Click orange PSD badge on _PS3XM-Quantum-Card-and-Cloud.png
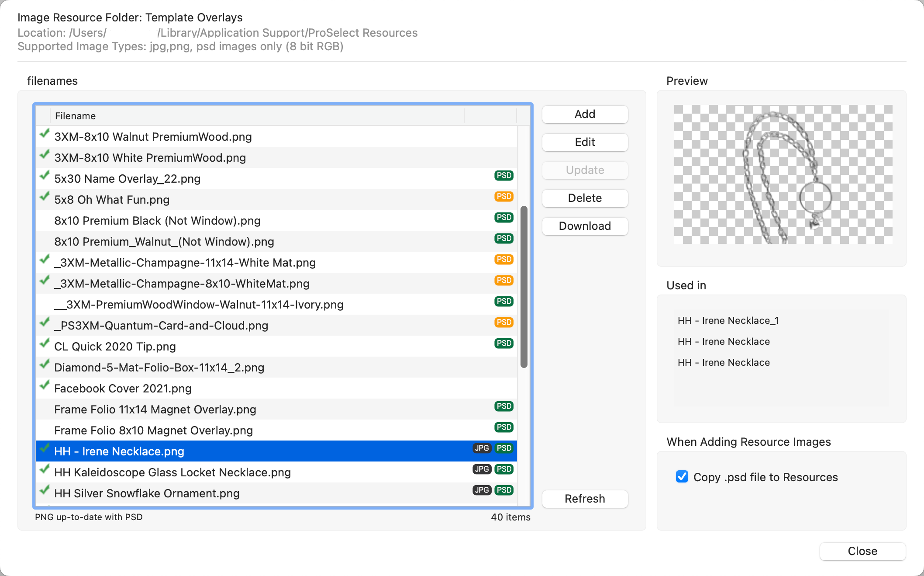This screenshot has width=924, height=576. (x=503, y=323)
